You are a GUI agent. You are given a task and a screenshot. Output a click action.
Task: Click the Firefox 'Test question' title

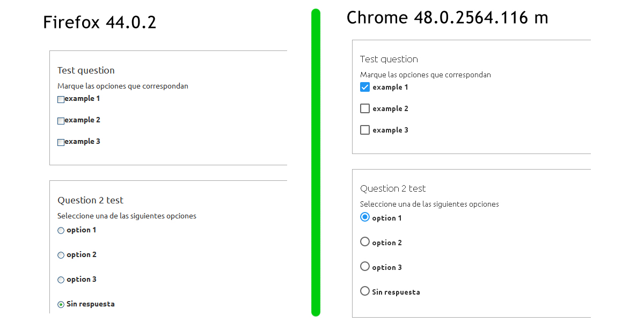click(86, 70)
